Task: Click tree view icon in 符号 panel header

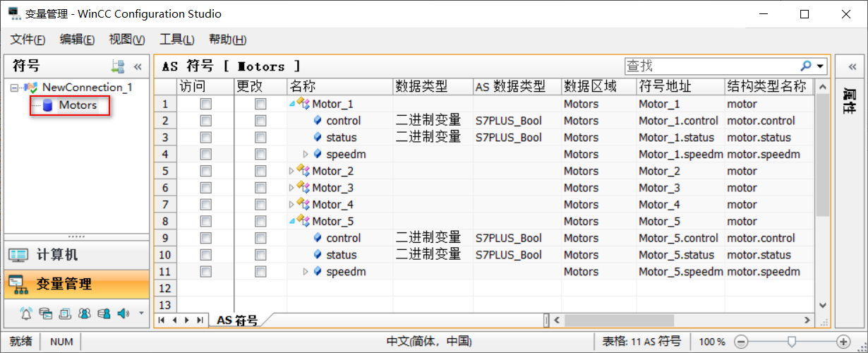Action: click(x=118, y=66)
